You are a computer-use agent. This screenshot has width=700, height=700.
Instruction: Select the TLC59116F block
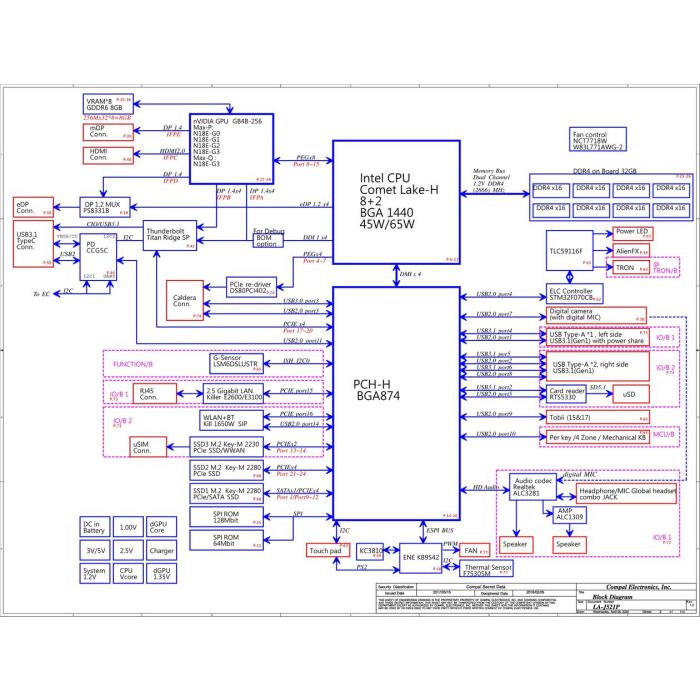[569, 250]
